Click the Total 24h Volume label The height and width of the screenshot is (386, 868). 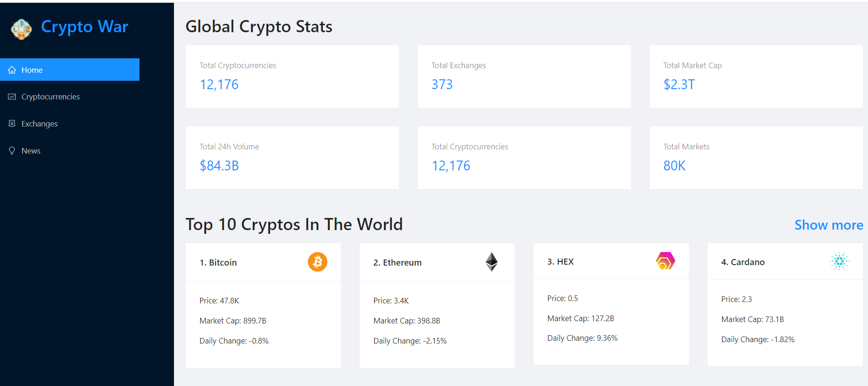coord(229,147)
